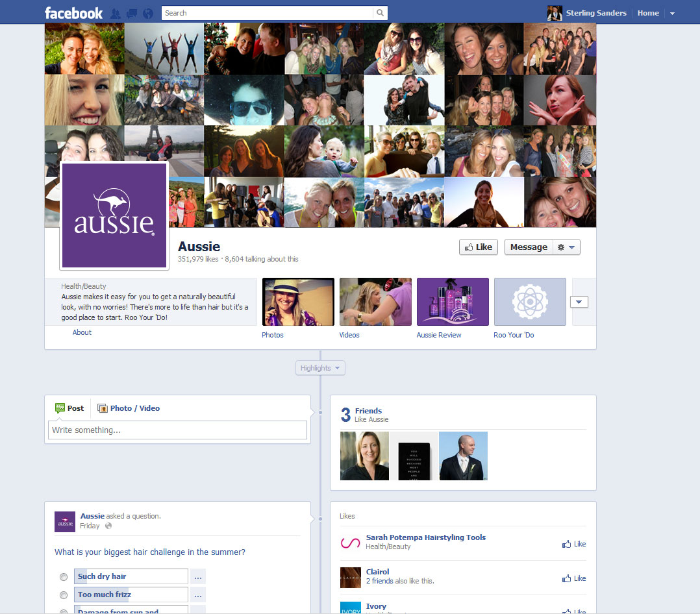This screenshot has height=614, width=700.
Task: Open the gear dropdown next to Message
Action: click(566, 247)
